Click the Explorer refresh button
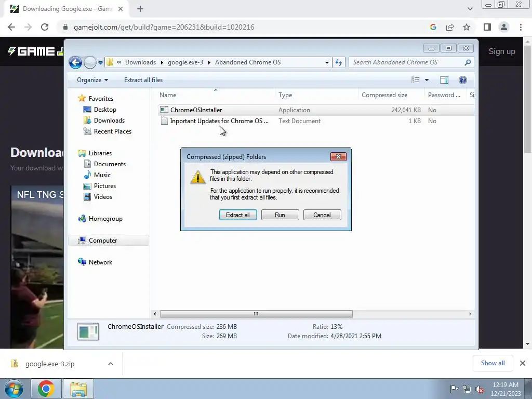Image resolution: width=532 pixels, height=399 pixels. [339, 62]
